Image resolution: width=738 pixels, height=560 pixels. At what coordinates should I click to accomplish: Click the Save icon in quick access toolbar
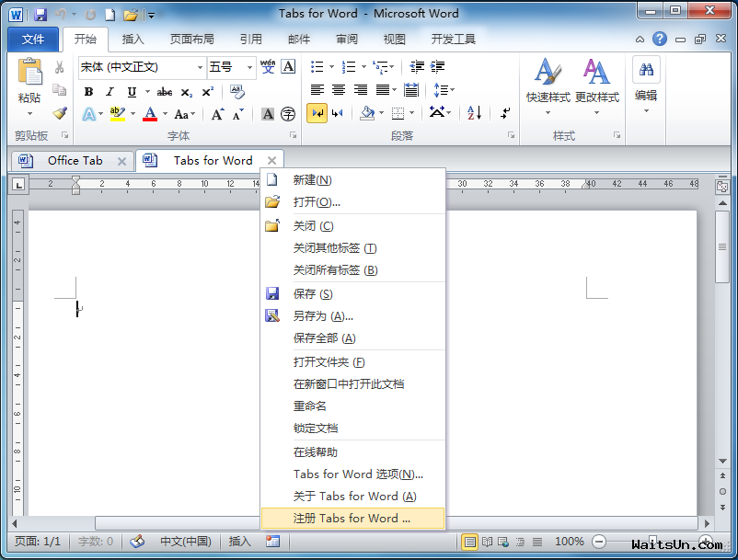click(40, 15)
